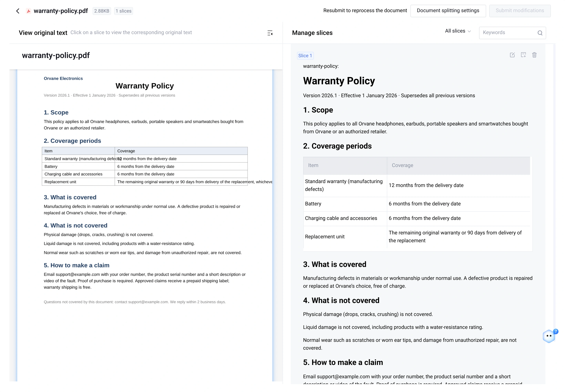This screenshot has height=392, width=565.
Task: Click the slice '1. Scope' heading
Action: point(318,110)
